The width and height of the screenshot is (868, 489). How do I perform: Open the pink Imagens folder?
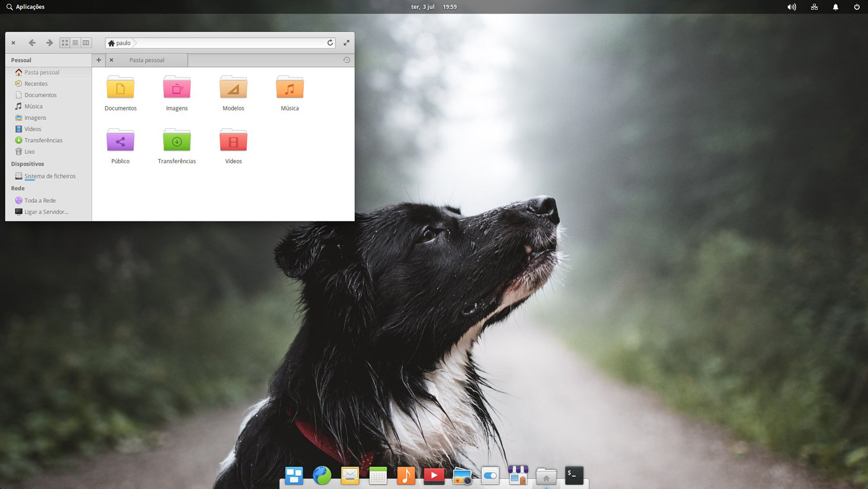coord(177,87)
